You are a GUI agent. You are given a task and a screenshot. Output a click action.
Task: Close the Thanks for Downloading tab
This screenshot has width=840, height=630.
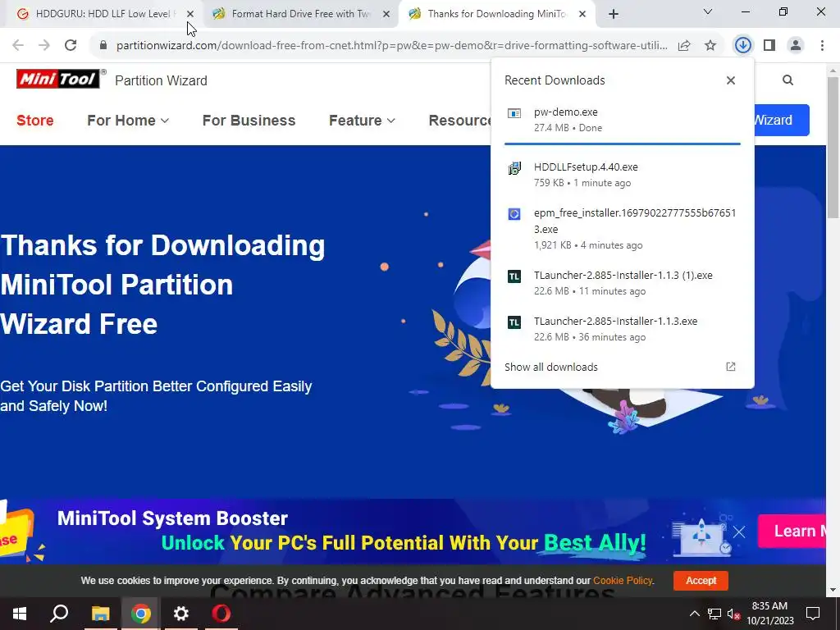click(x=582, y=14)
